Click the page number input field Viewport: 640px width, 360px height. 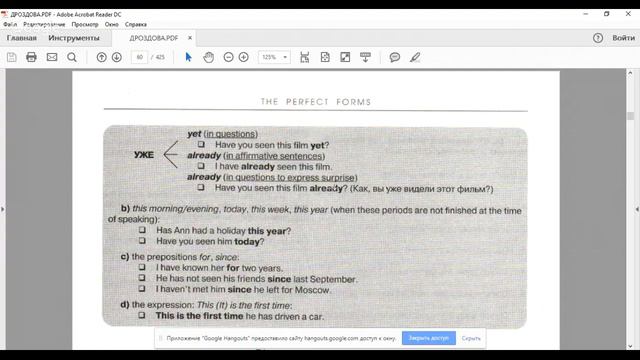click(x=140, y=57)
